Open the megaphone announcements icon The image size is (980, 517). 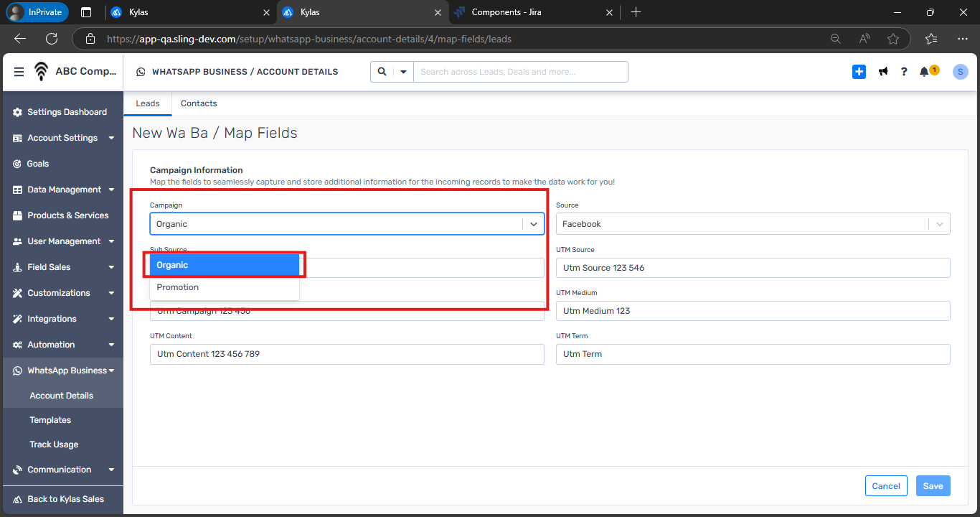(883, 72)
